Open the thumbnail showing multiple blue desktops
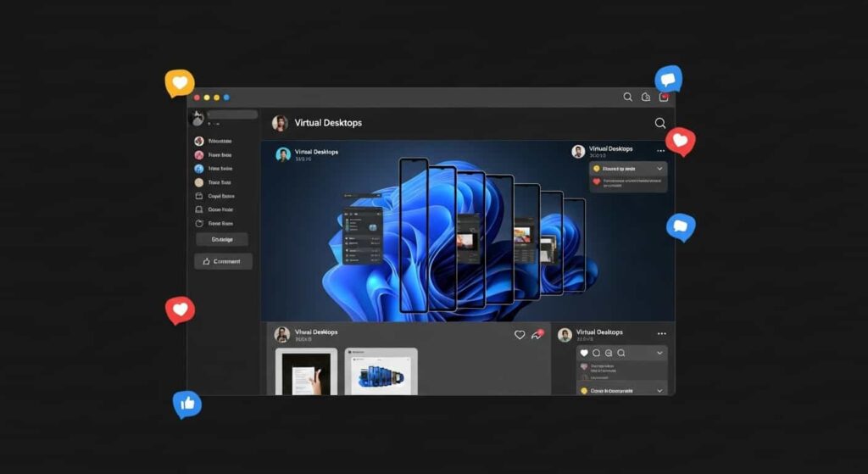Viewport: 868px width, 474px height. point(381,371)
